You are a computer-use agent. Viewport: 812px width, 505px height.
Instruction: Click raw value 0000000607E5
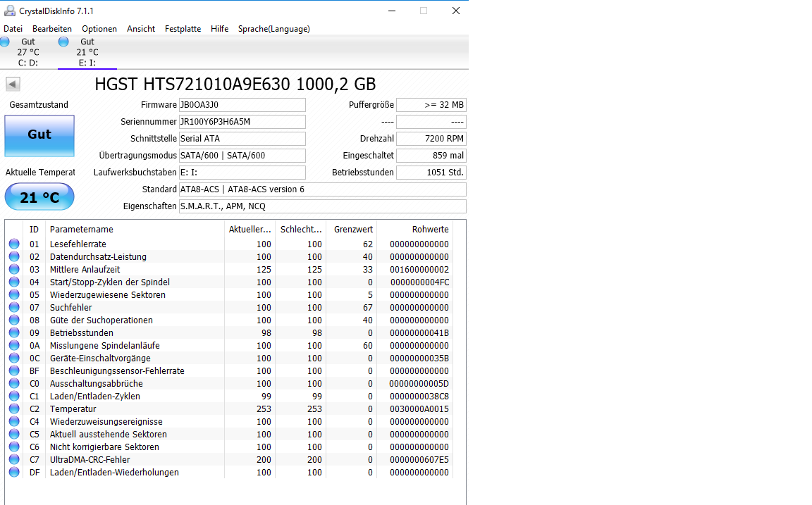tap(419, 459)
